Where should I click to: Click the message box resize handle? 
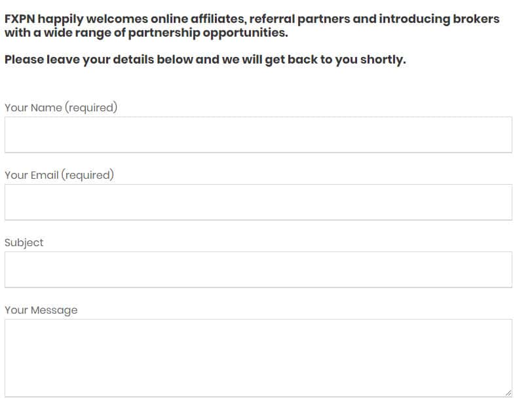coord(508,392)
